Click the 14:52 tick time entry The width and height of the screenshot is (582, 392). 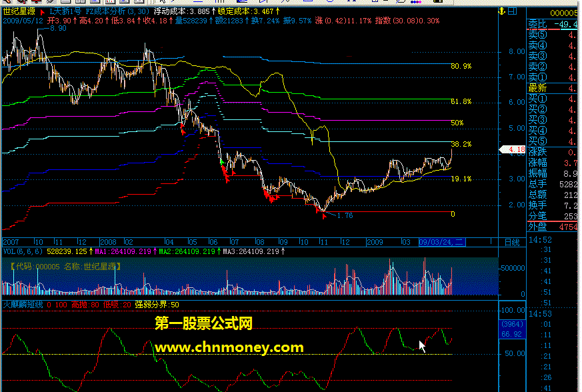(540, 240)
